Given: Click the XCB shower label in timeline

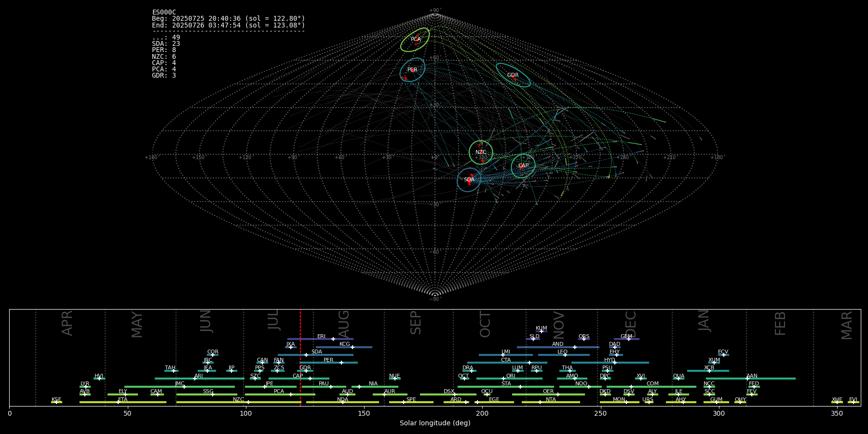Looking at the screenshot, I should click(709, 368).
